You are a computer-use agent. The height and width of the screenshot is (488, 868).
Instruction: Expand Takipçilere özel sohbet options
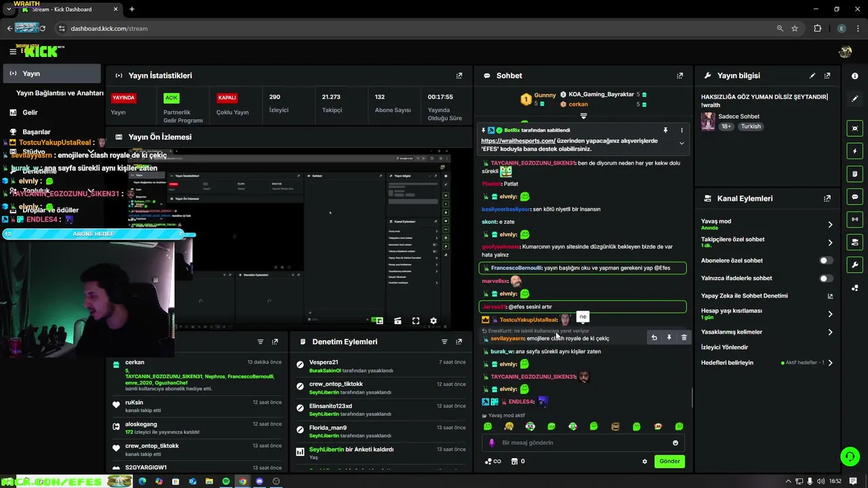point(830,243)
